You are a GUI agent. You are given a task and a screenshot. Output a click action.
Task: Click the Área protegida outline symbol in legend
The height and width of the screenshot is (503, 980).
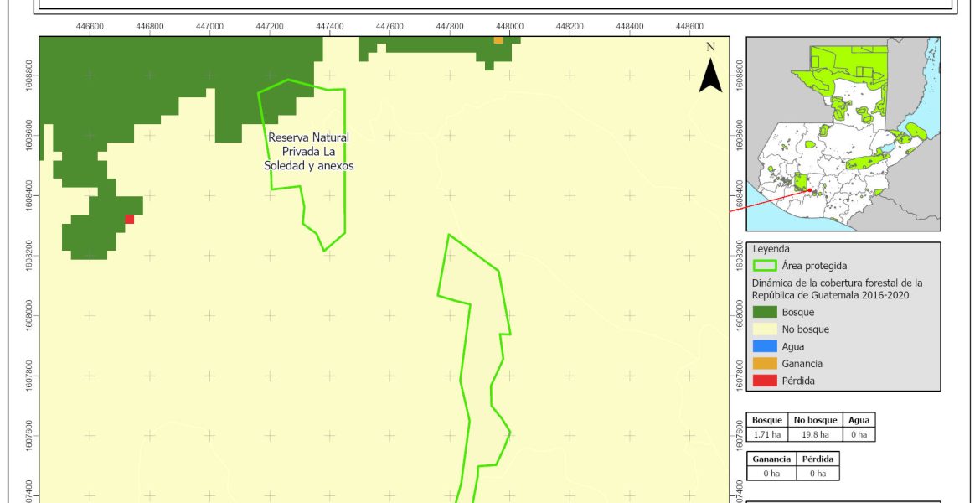pyautogui.click(x=764, y=266)
